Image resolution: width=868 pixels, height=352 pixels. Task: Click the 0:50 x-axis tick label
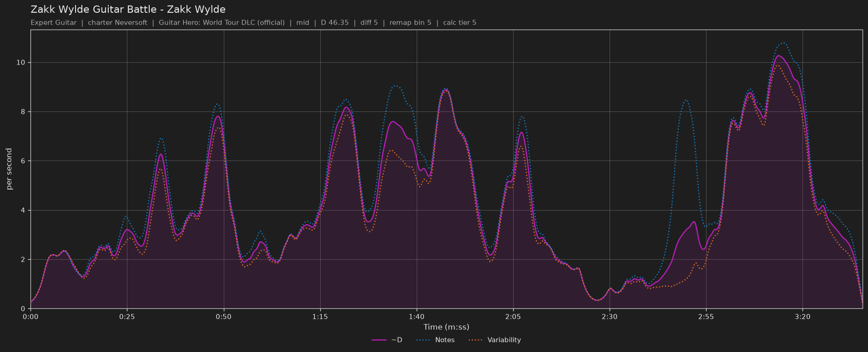pos(223,317)
